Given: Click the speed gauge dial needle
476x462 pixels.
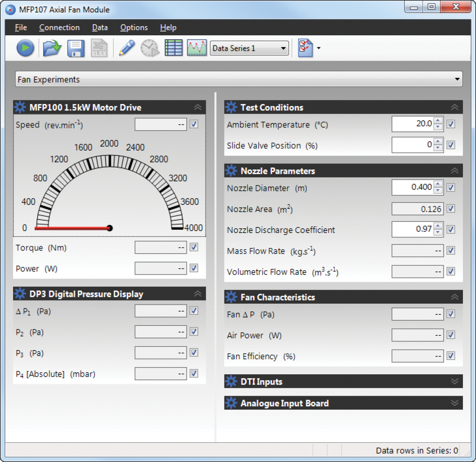Looking at the screenshot, I should 73,228.
